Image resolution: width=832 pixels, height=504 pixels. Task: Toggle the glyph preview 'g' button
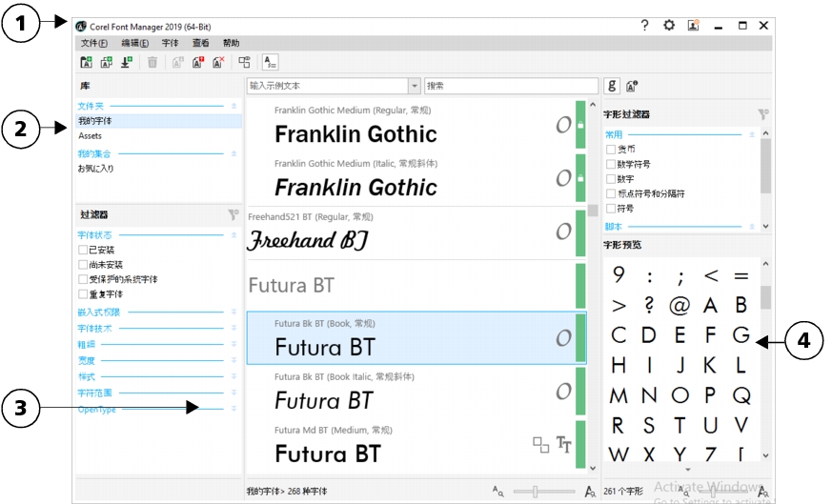tap(613, 86)
